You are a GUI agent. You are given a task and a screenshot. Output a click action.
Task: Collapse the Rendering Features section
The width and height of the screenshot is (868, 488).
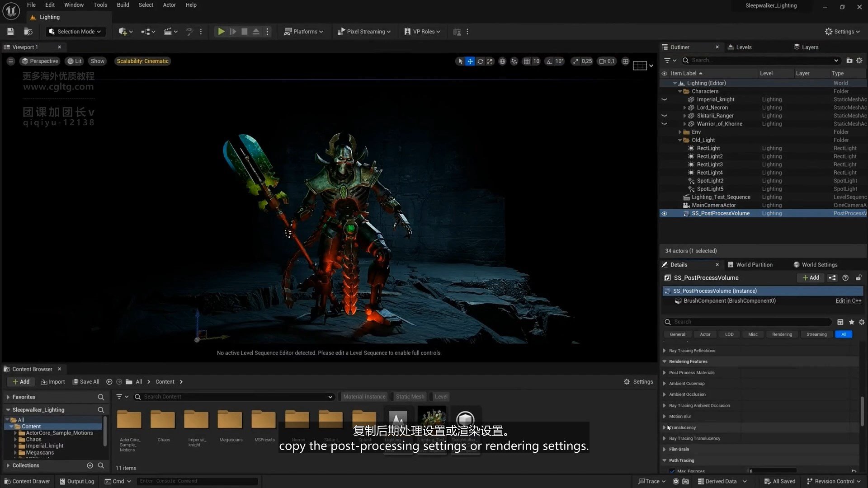pyautogui.click(x=665, y=361)
